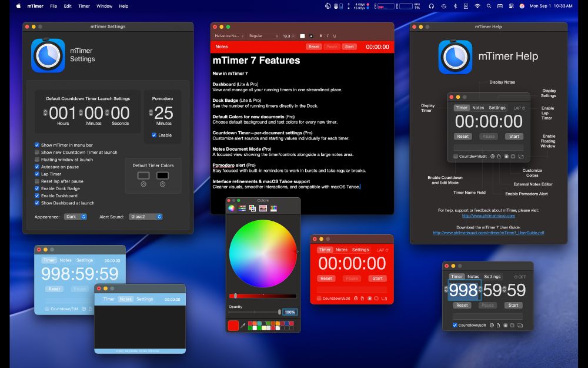Click the Wi-Fi status icon
588x368 pixels.
click(x=477, y=6)
